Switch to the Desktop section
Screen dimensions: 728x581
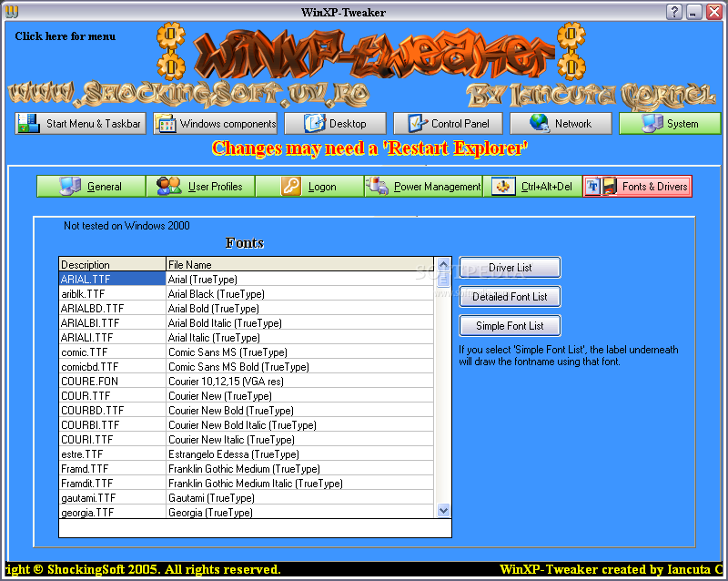click(335, 124)
